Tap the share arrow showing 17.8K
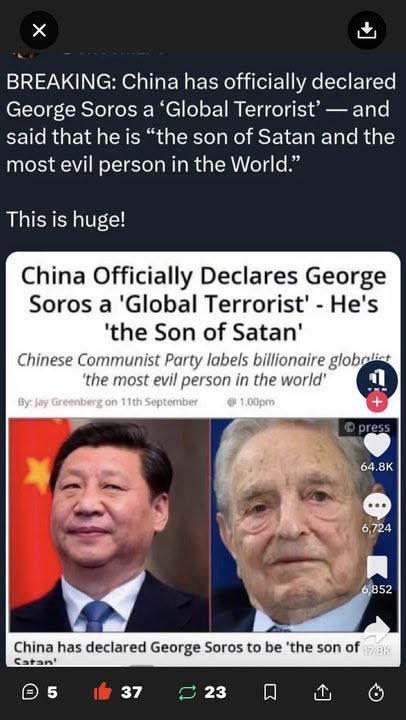Viewport: 406px width, 720px height. point(377,628)
